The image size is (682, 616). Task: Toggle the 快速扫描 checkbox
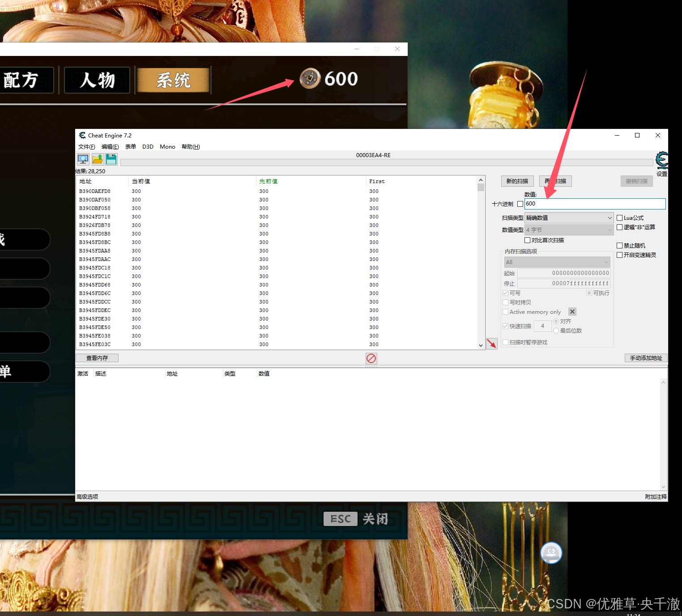tap(506, 326)
